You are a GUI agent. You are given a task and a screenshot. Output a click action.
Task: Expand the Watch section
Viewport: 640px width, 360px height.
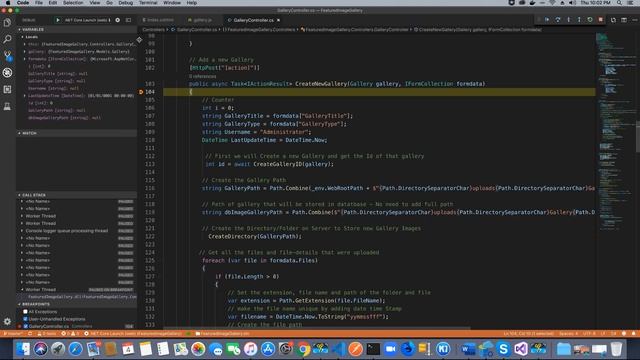coord(76,133)
